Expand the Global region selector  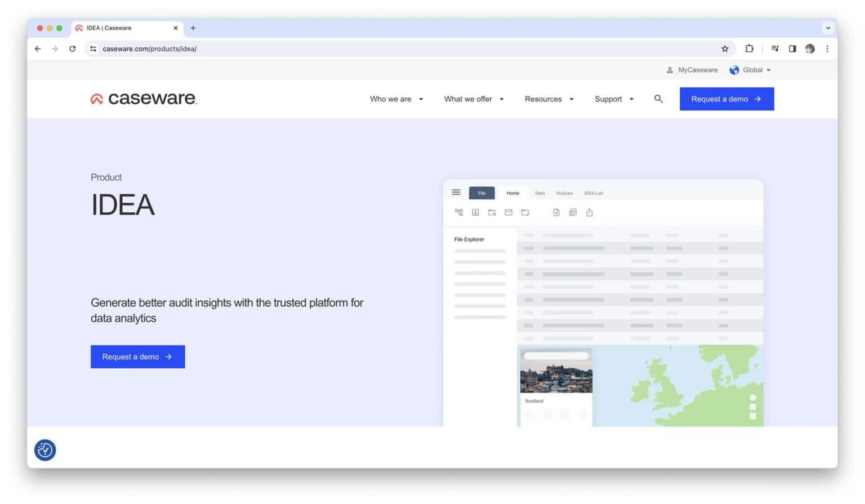(x=753, y=70)
